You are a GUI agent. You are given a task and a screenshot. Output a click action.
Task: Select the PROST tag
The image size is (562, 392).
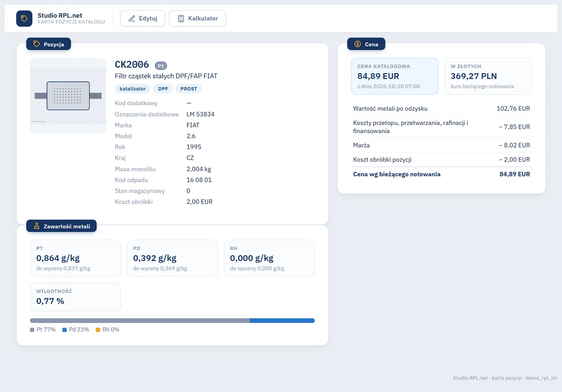pos(189,89)
